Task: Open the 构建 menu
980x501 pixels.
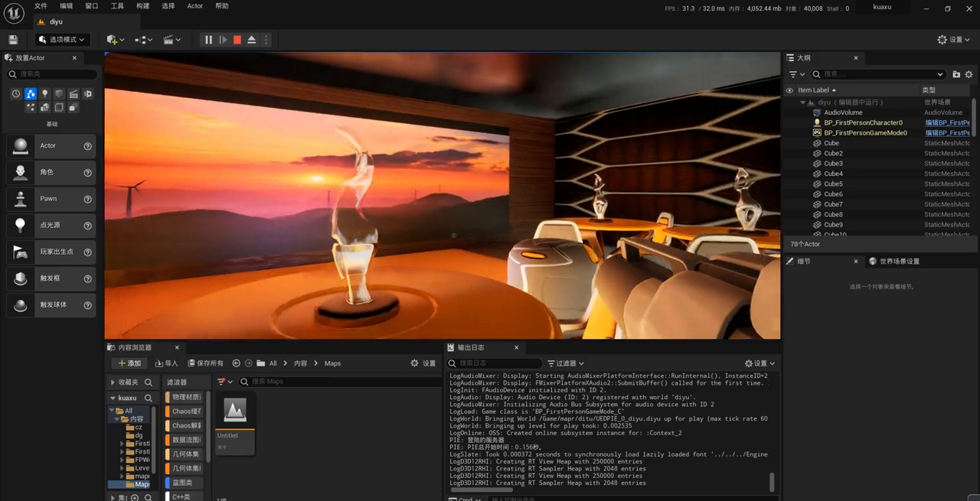Action: click(x=143, y=6)
